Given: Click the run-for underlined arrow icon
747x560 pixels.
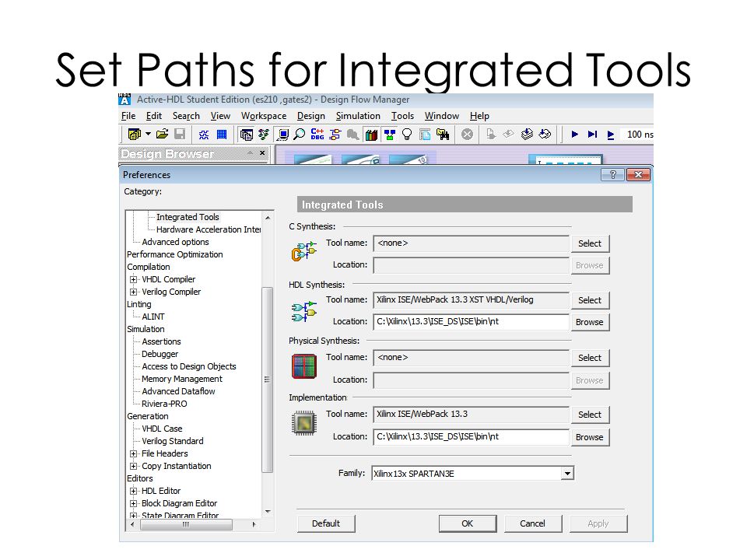Looking at the screenshot, I should tap(611, 135).
